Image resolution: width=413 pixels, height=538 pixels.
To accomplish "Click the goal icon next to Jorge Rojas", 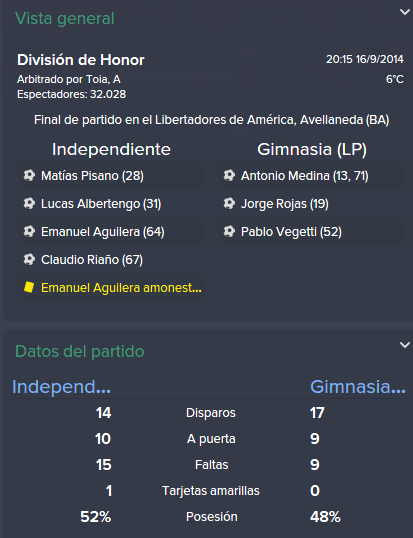I will 229,203.
